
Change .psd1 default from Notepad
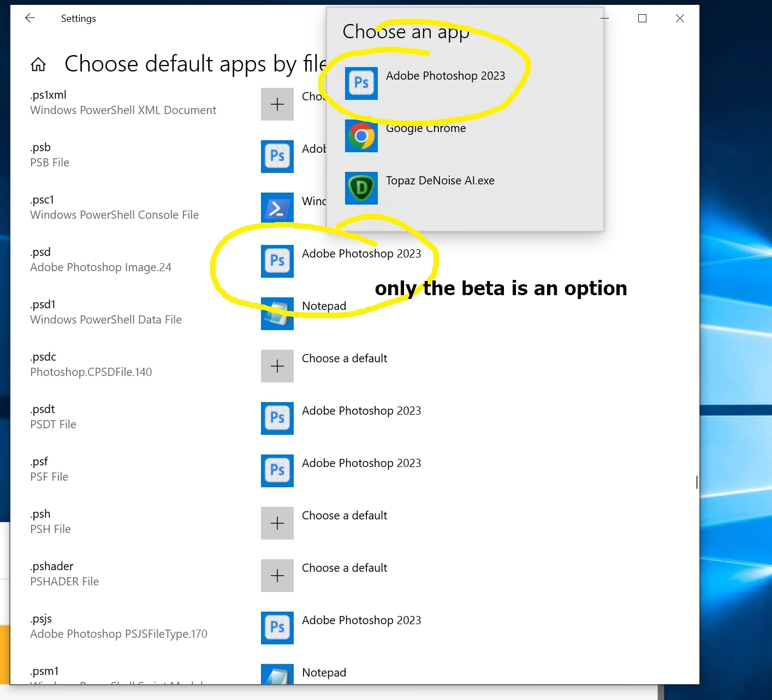324,306
